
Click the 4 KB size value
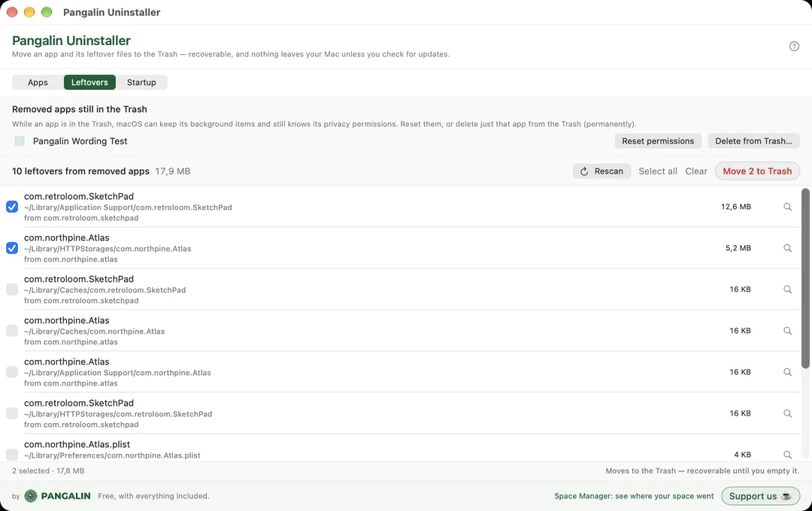(x=742, y=455)
